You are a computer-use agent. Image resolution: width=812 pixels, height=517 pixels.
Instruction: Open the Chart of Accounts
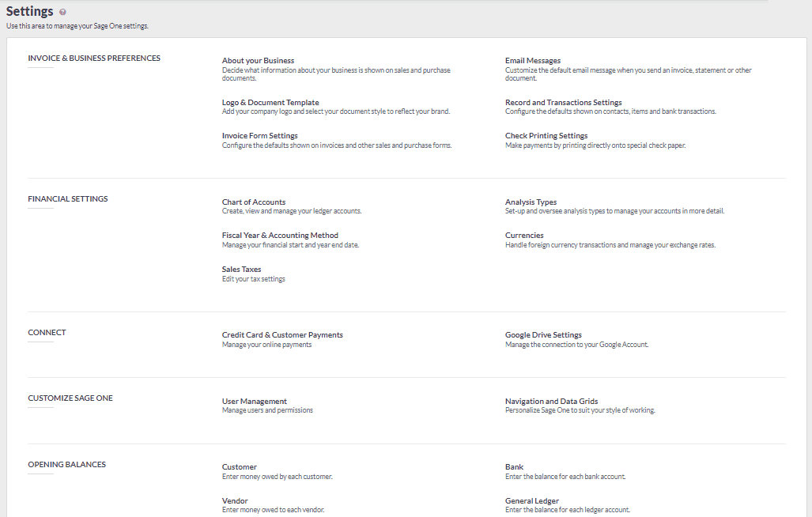tap(254, 202)
